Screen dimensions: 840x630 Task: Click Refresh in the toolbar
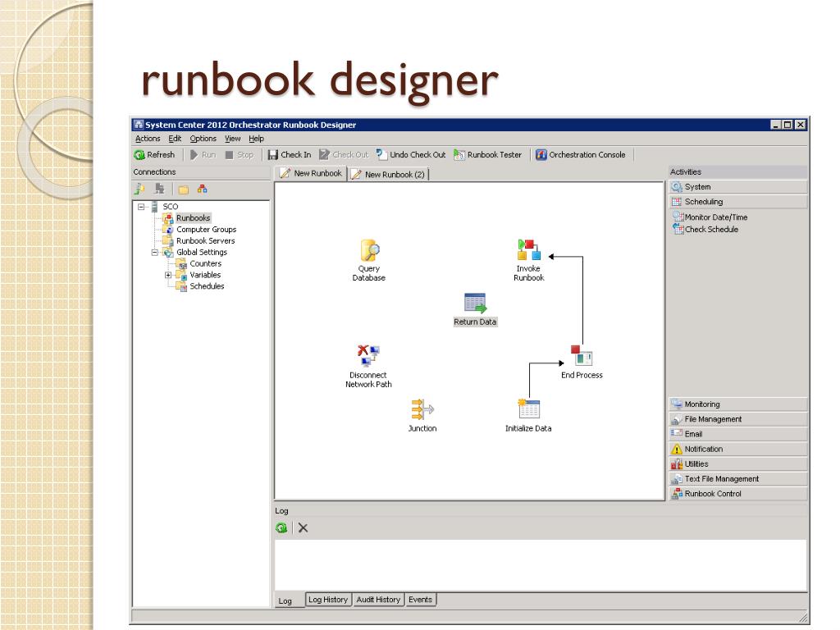click(154, 155)
